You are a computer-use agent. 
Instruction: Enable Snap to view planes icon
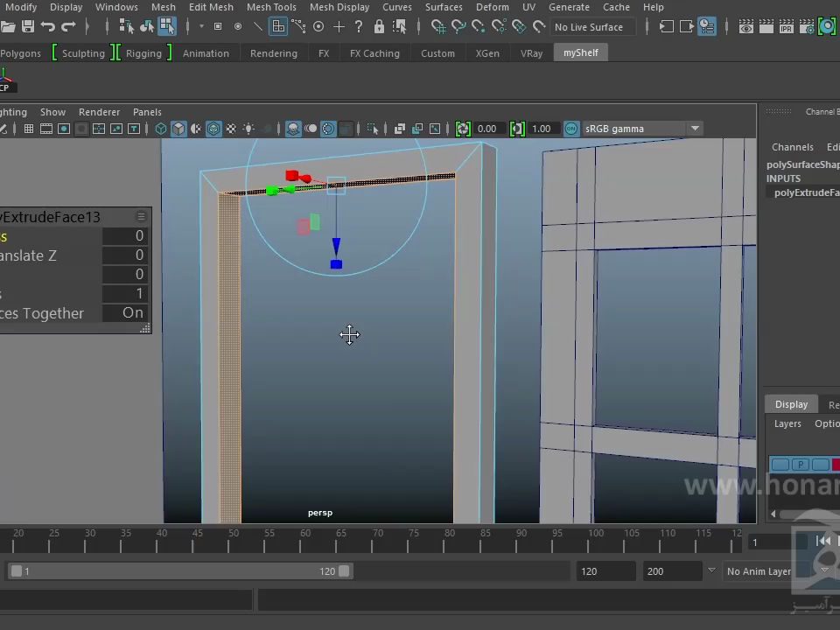(519, 26)
